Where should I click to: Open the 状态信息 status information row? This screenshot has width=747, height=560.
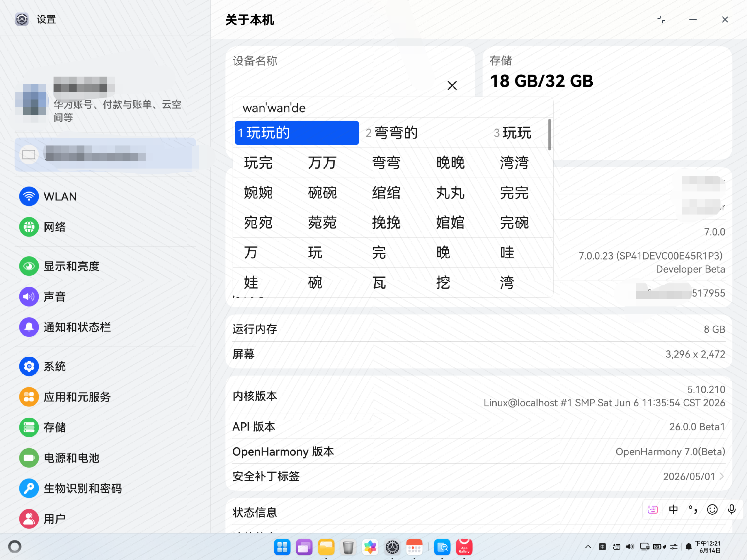(478, 512)
